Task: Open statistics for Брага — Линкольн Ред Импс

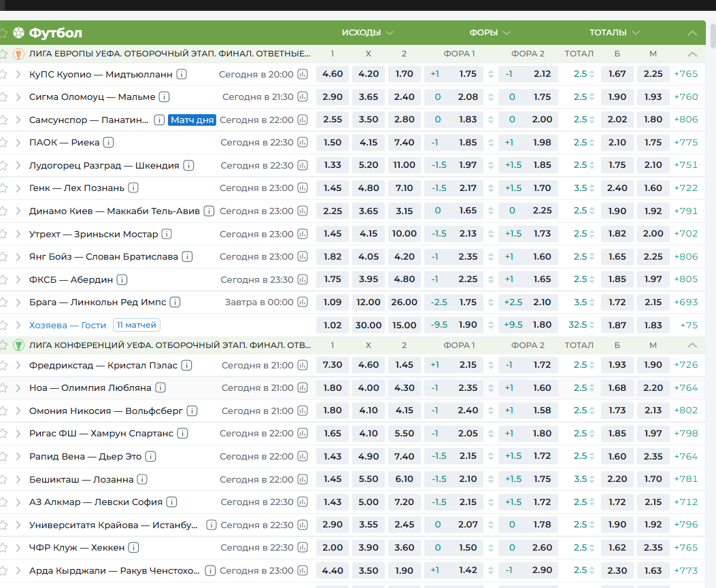Action: click(303, 302)
